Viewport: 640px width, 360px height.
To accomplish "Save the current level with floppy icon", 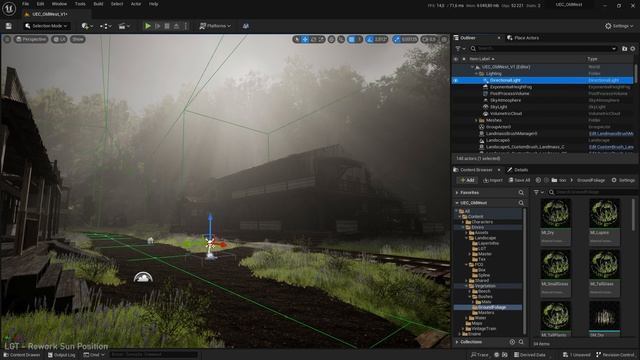I will (x=9, y=26).
